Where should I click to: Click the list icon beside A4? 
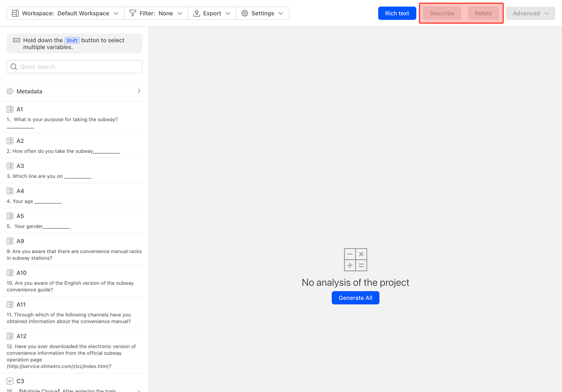click(x=10, y=191)
